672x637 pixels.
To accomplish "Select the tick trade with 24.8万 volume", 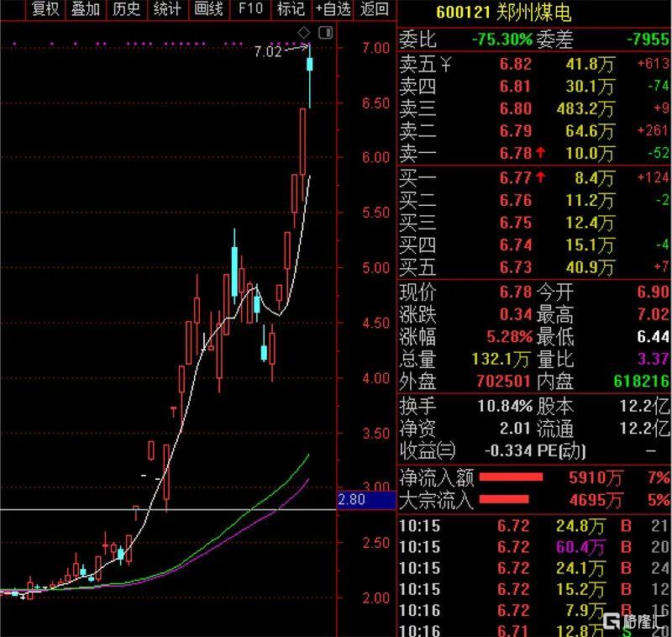I will (x=533, y=526).
